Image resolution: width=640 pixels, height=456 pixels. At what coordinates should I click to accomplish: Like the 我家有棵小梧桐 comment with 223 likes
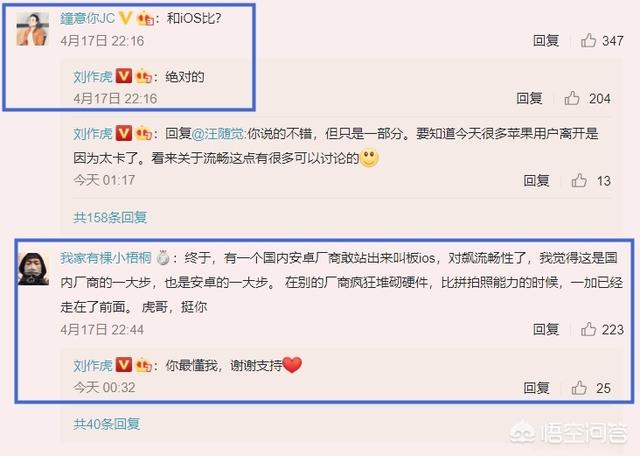[x=589, y=329]
